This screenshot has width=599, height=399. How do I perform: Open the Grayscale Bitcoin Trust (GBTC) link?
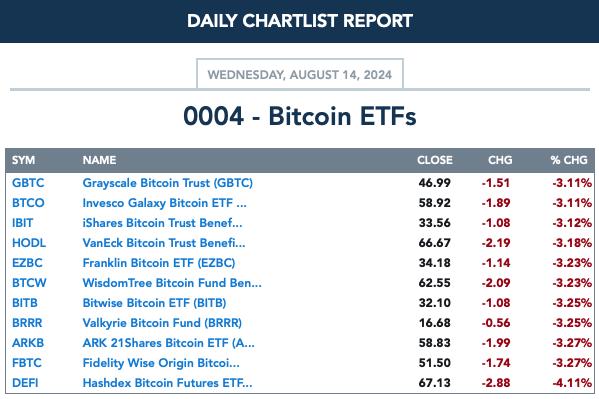pos(168,183)
